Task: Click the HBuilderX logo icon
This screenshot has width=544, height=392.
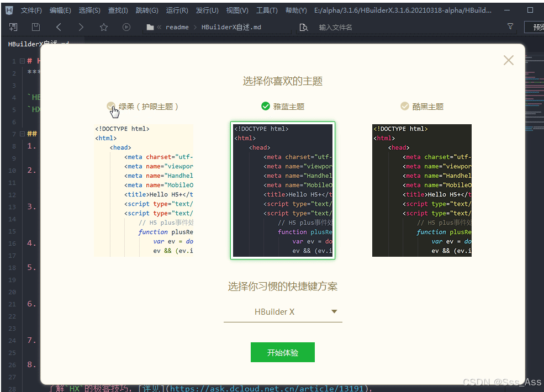Action: point(9,10)
